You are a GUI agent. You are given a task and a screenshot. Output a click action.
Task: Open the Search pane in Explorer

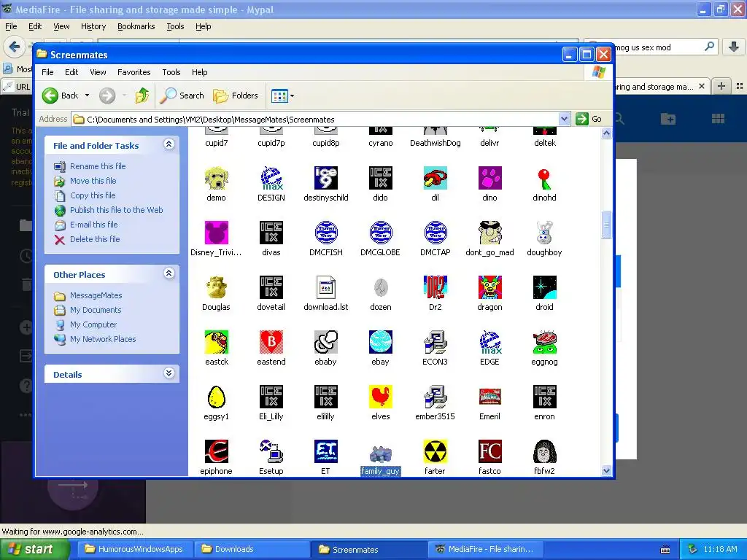coord(182,96)
